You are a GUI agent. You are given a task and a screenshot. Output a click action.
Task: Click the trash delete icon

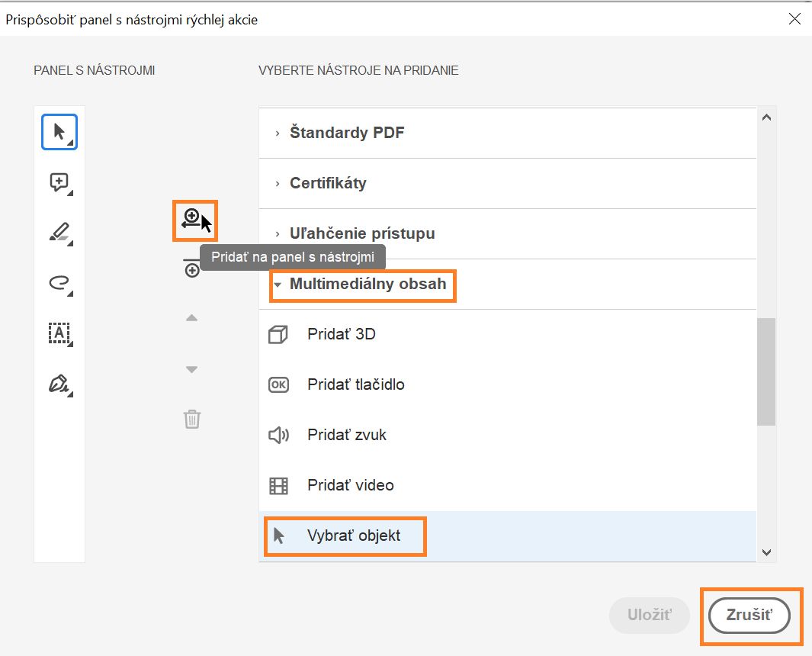(192, 419)
